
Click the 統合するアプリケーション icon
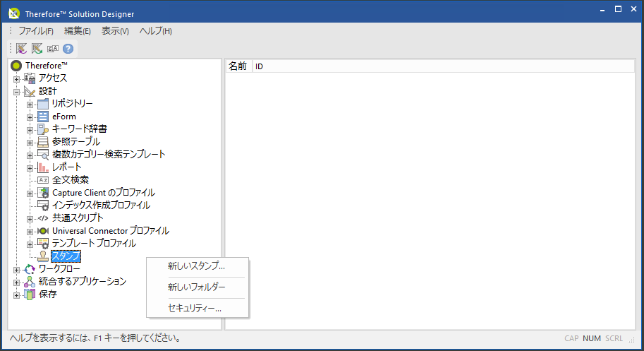coord(30,282)
